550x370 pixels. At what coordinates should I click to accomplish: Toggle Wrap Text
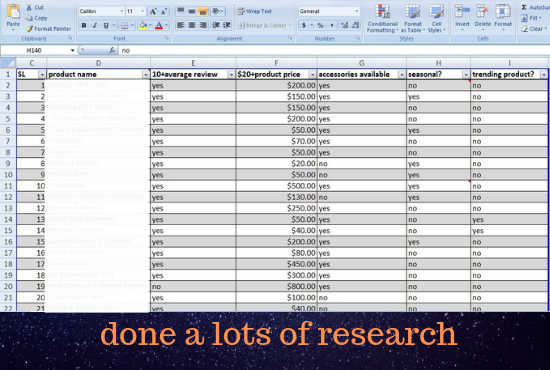(255, 11)
